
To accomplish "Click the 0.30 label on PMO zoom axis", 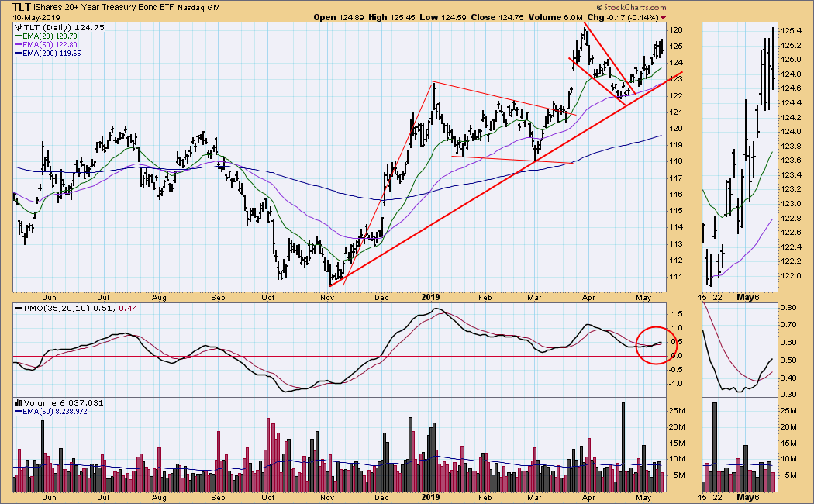I will [788, 395].
